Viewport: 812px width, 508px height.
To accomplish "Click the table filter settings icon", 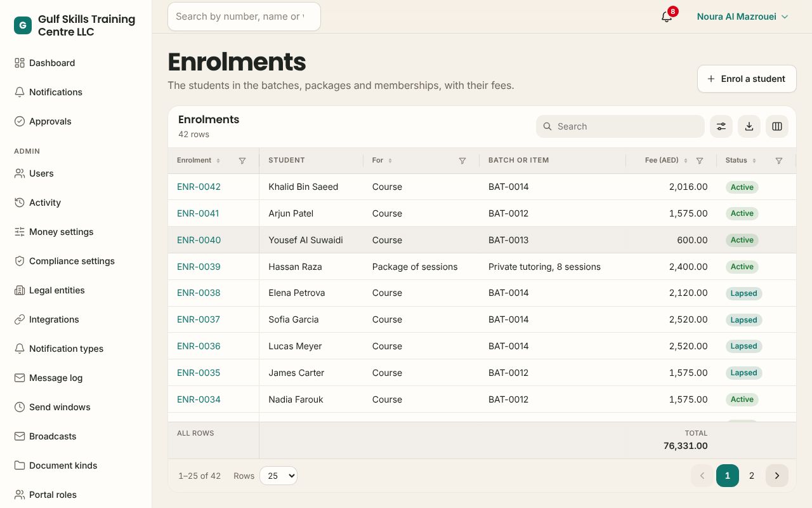I will click(721, 126).
